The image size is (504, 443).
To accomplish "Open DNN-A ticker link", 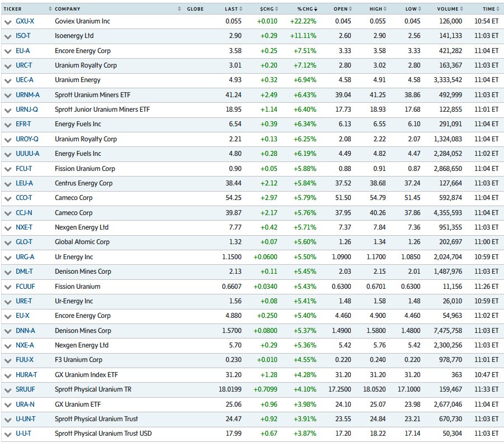I will click(x=25, y=331).
